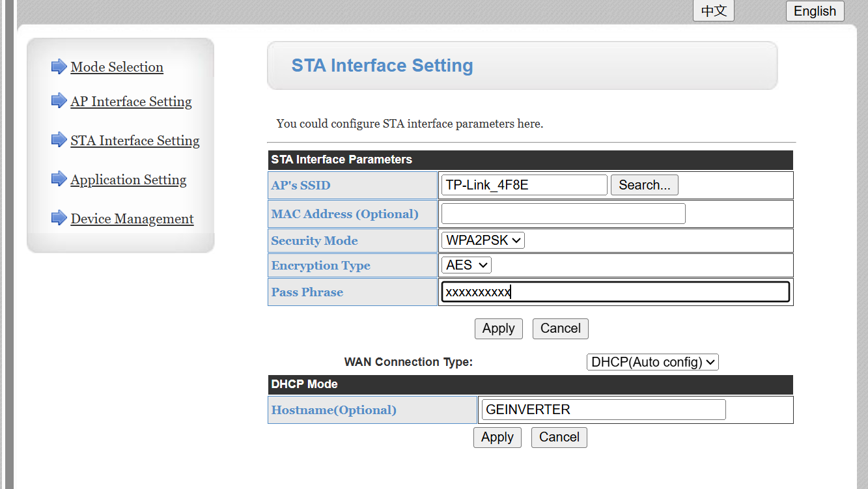Click the arrow icon beside Mode Selection
868x489 pixels.
[x=59, y=66]
